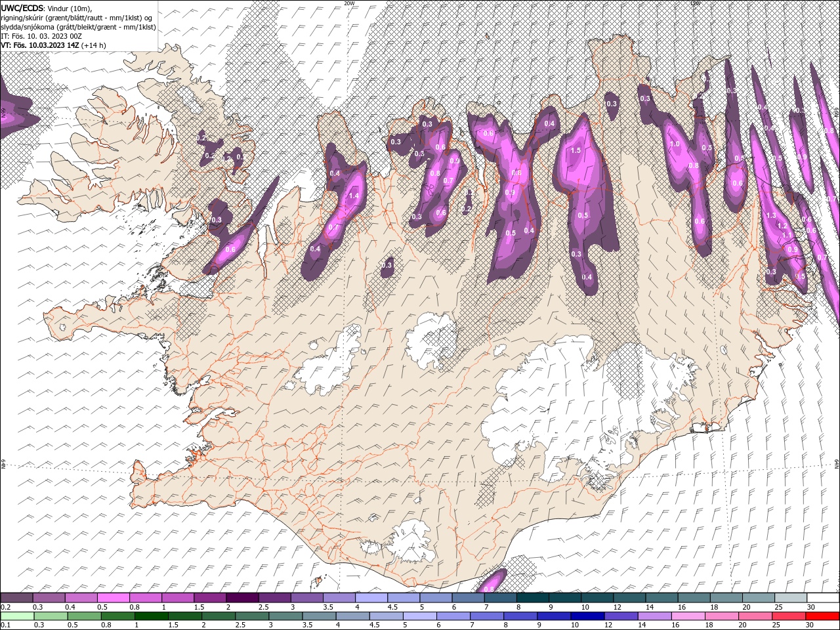Pick the darkest green 1 rainfall swatch
Screen dimensions: 840x630
point(151,616)
